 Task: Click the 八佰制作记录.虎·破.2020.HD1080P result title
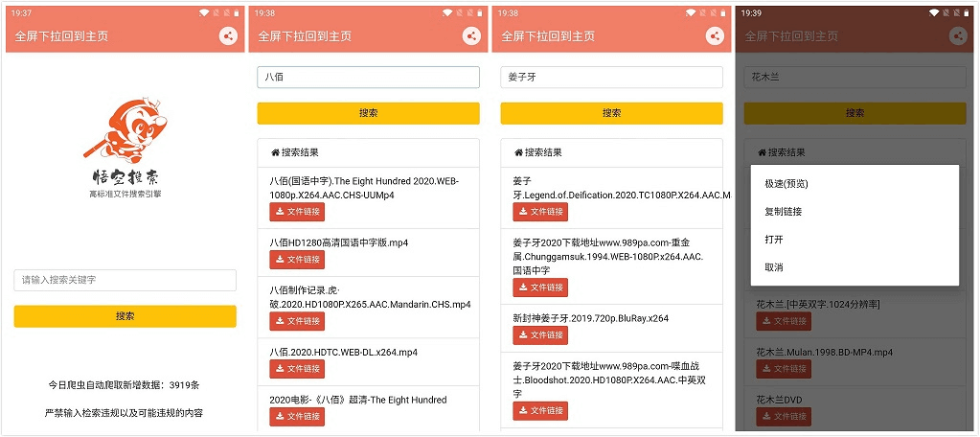coord(370,298)
